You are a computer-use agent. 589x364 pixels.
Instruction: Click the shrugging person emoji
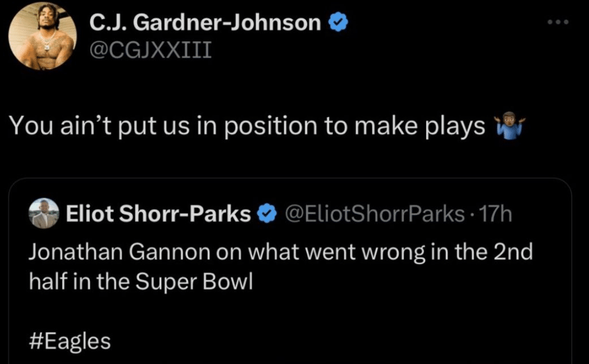[509, 126]
